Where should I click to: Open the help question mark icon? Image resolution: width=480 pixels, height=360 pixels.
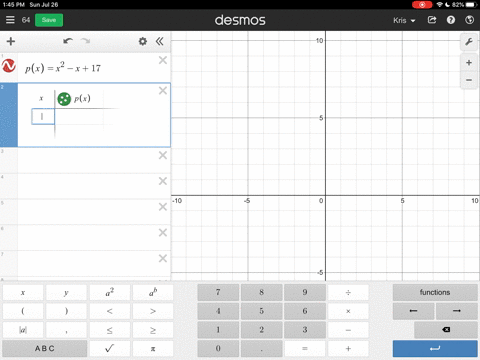click(x=451, y=20)
